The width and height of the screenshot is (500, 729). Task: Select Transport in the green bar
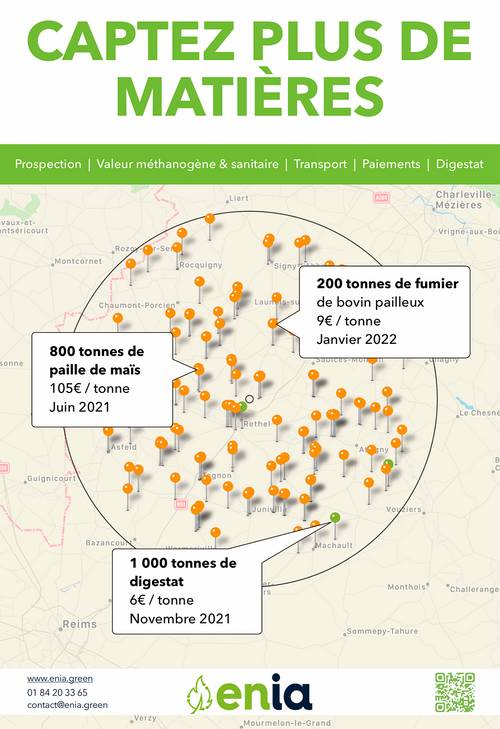tap(320, 164)
